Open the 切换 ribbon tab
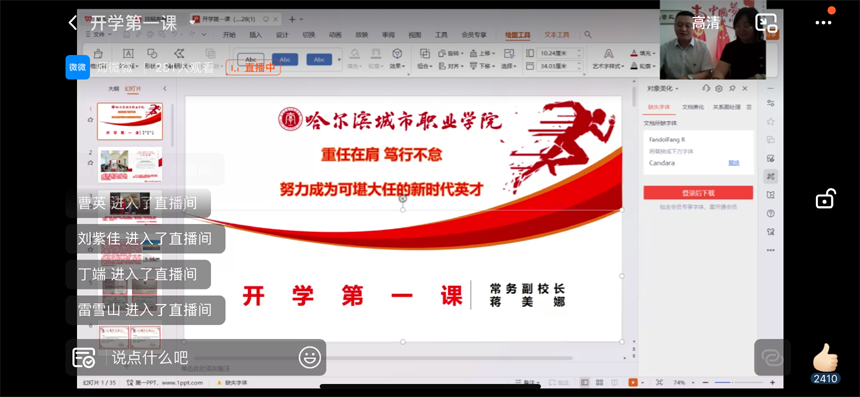Image resolution: width=860 pixels, height=397 pixels. pos(309,35)
